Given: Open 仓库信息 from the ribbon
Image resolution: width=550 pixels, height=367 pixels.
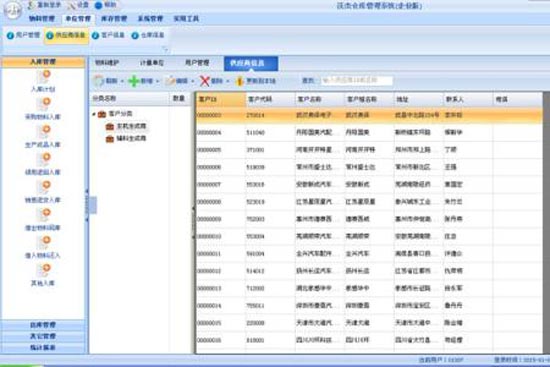Looking at the screenshot, I should [148, 35].
